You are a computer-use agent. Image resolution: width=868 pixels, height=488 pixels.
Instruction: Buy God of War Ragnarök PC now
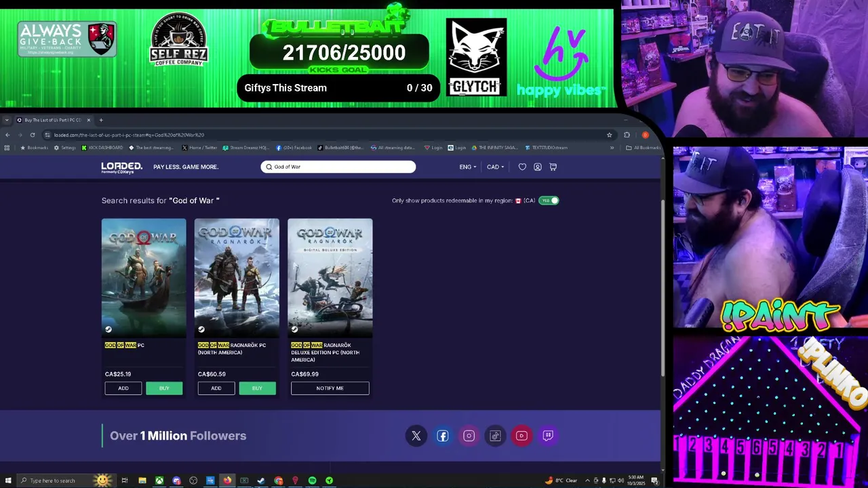tap(257, 388)
